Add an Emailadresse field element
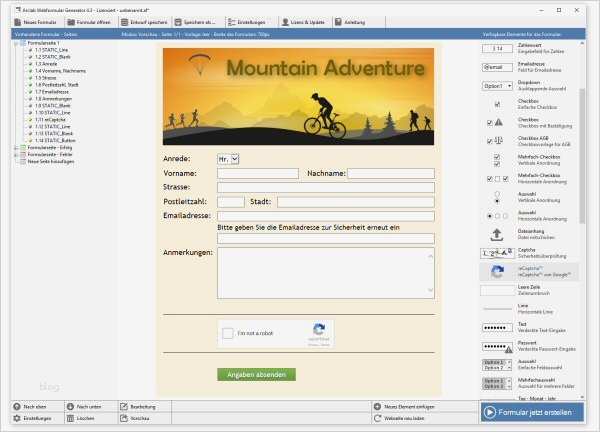600x432 pixels. [x=528, y=67]
